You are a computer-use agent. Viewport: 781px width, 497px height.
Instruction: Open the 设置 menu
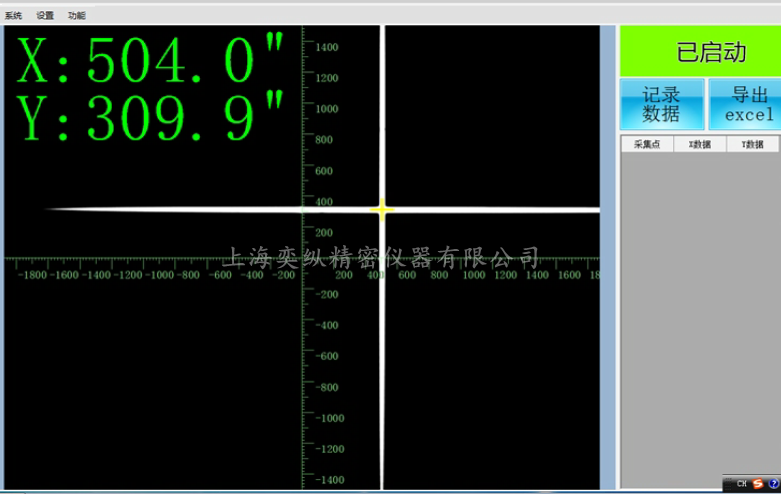45,16
